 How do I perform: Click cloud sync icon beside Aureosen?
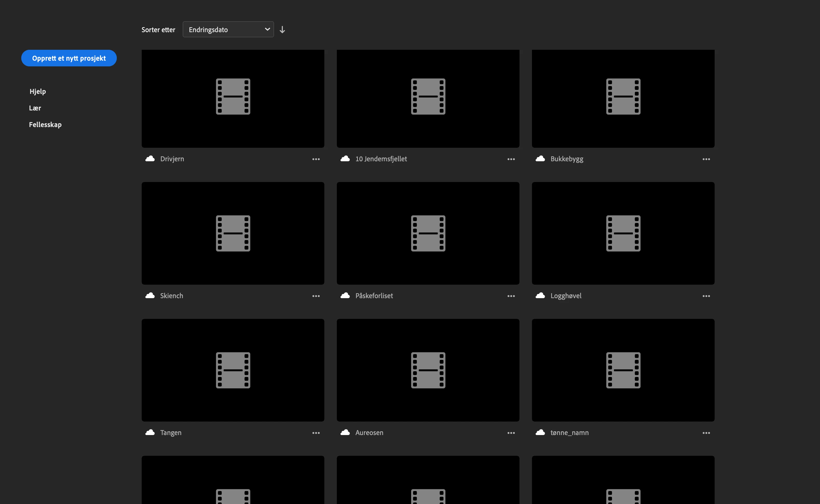[345, 432]
